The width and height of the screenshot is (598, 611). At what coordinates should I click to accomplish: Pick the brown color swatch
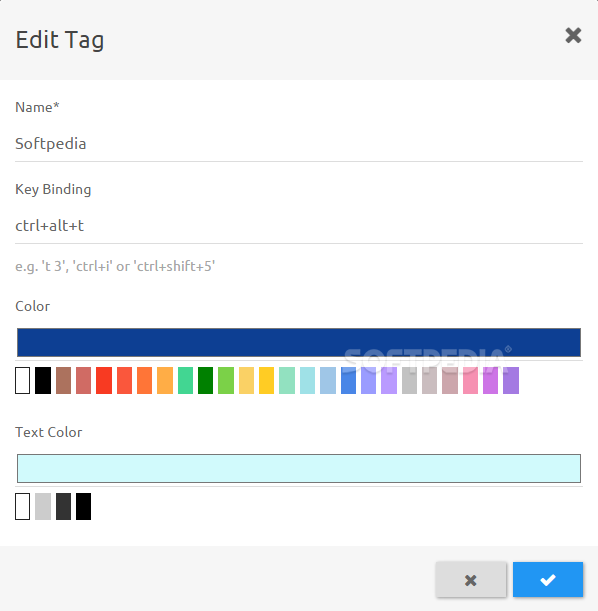pyautogui.click(x=64, y=380)
